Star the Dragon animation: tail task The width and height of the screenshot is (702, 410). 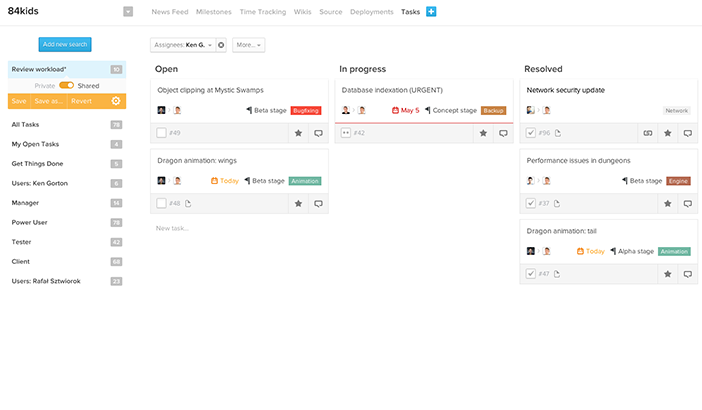tap(667, 273)
